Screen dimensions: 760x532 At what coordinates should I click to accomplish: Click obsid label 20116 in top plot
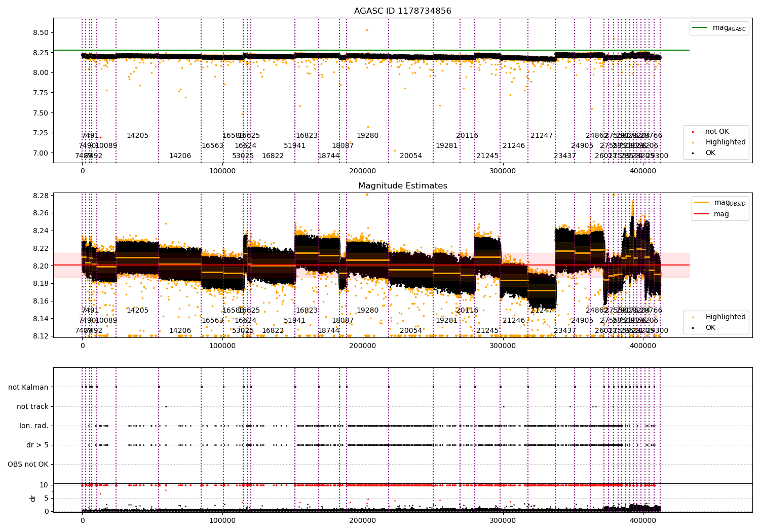467,136
